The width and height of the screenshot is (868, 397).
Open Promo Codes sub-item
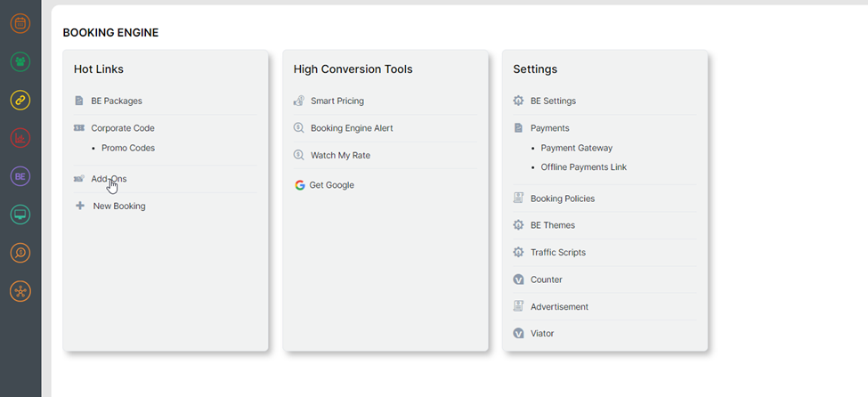coord(127,148)
